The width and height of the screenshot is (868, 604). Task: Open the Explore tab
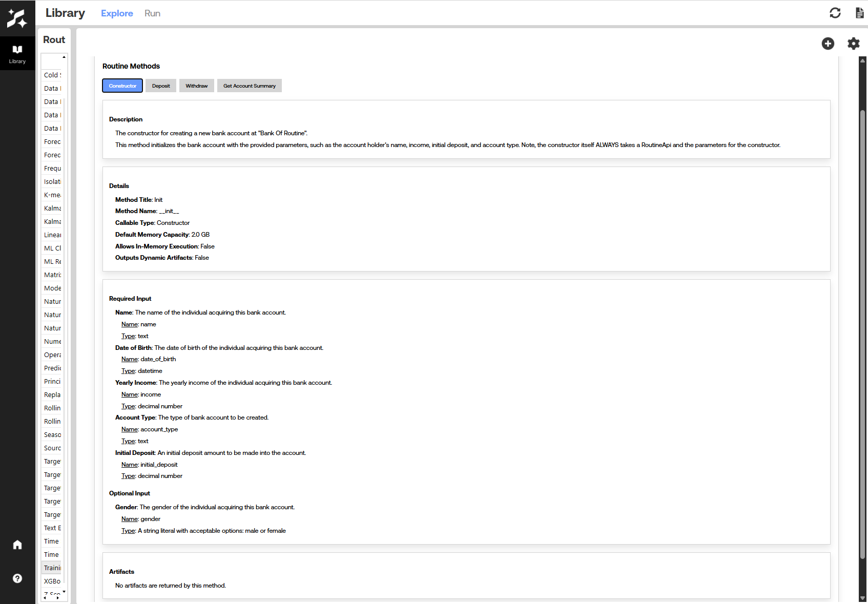117,13
